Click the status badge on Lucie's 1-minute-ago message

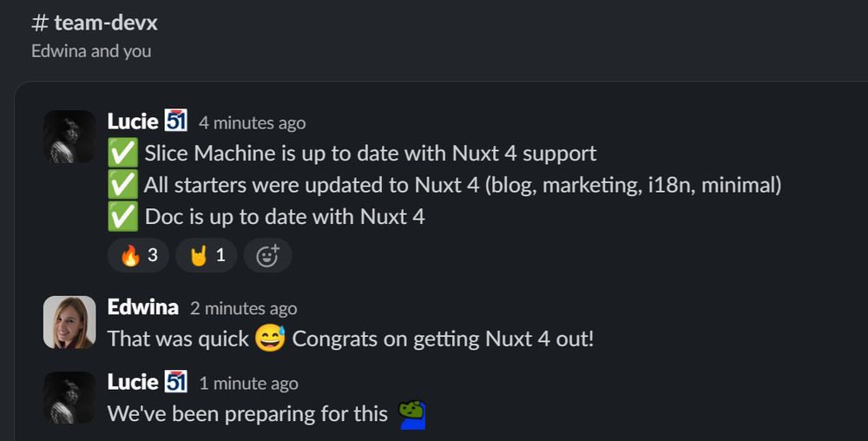(x=176, y=382)
